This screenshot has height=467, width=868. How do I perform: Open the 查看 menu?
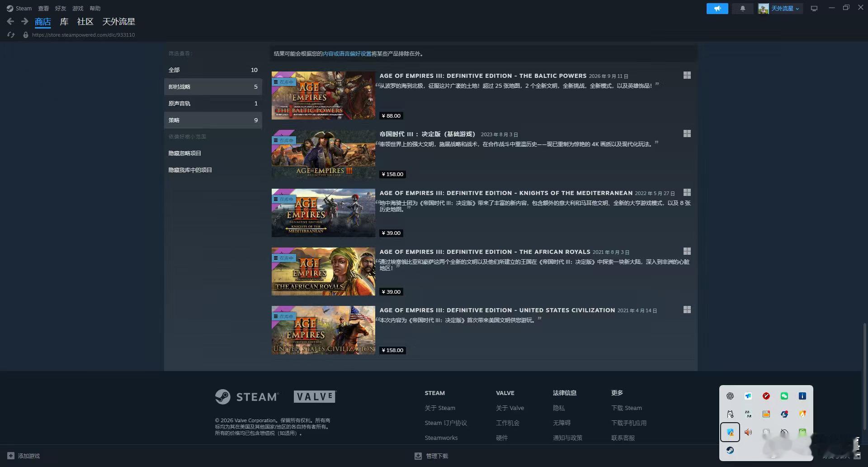pyautogui.click(x=43, y=8)
